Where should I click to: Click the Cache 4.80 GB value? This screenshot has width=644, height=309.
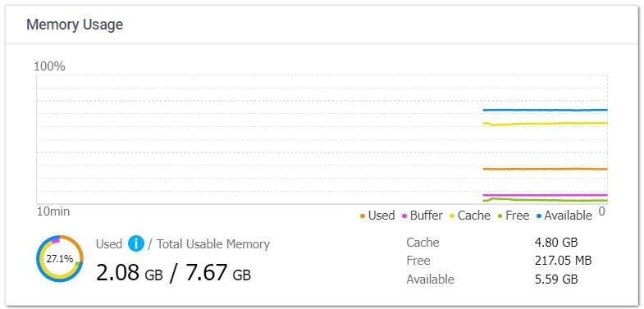pyautogui.click(x=556, y=242)
